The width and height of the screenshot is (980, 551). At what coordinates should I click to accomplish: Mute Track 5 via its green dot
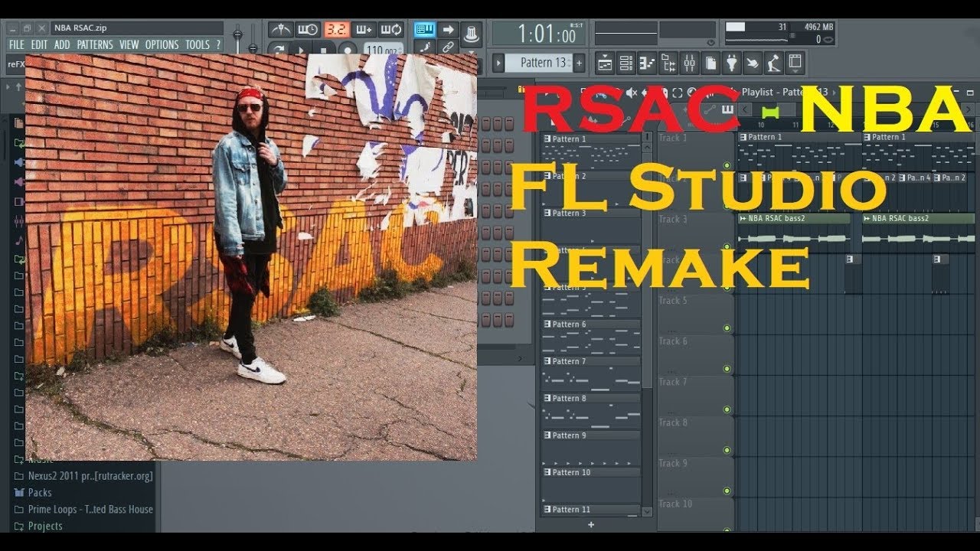pyautogui.click(x=727, y=328)
